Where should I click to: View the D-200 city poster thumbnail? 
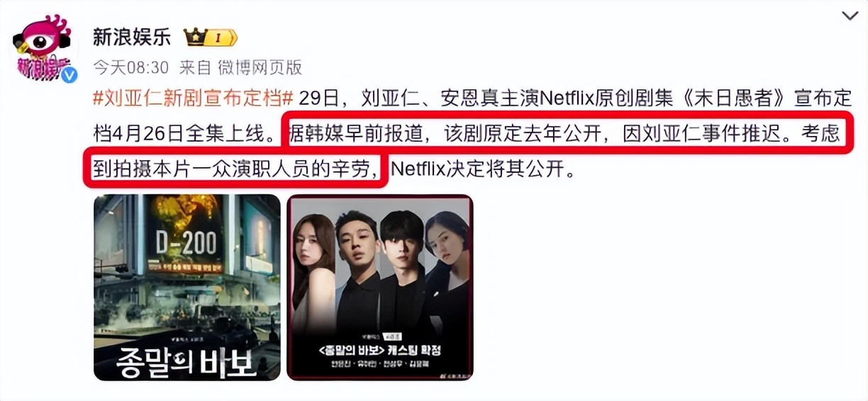point(187,287)
